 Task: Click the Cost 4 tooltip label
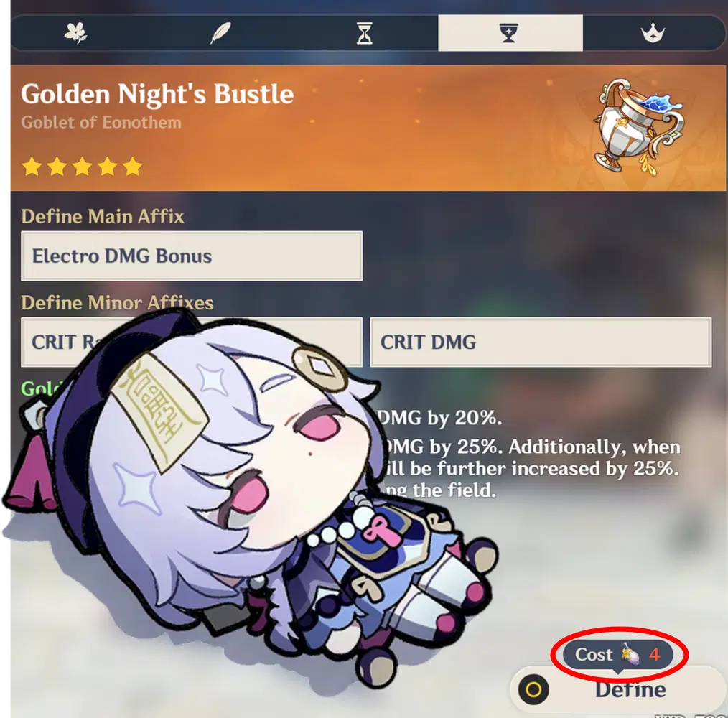pyautogui.click(x=618, y=654)
